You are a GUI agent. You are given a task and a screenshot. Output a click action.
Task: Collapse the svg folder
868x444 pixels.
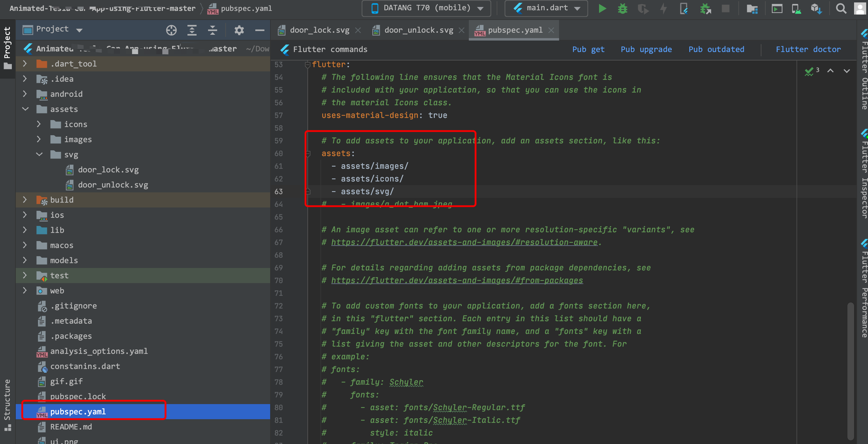pos(39,155)
